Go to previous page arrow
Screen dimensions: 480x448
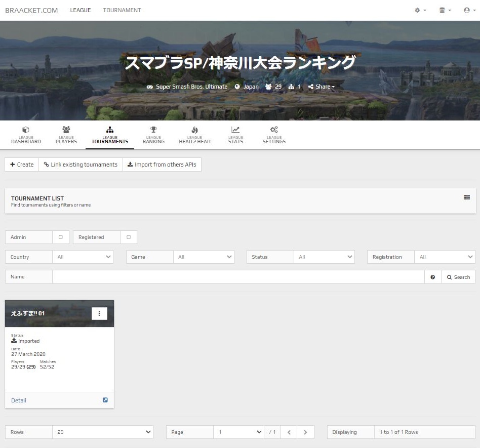pos(289,432)
